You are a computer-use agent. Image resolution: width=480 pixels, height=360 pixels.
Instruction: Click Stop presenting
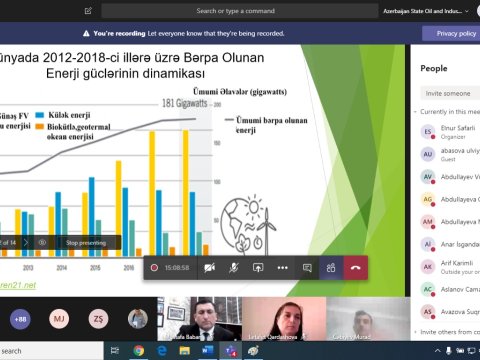click(86, 243)
